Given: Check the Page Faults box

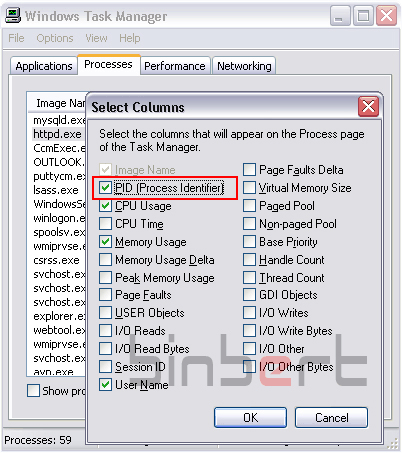Looking at the screenshot, I should (x=105, y=295).
